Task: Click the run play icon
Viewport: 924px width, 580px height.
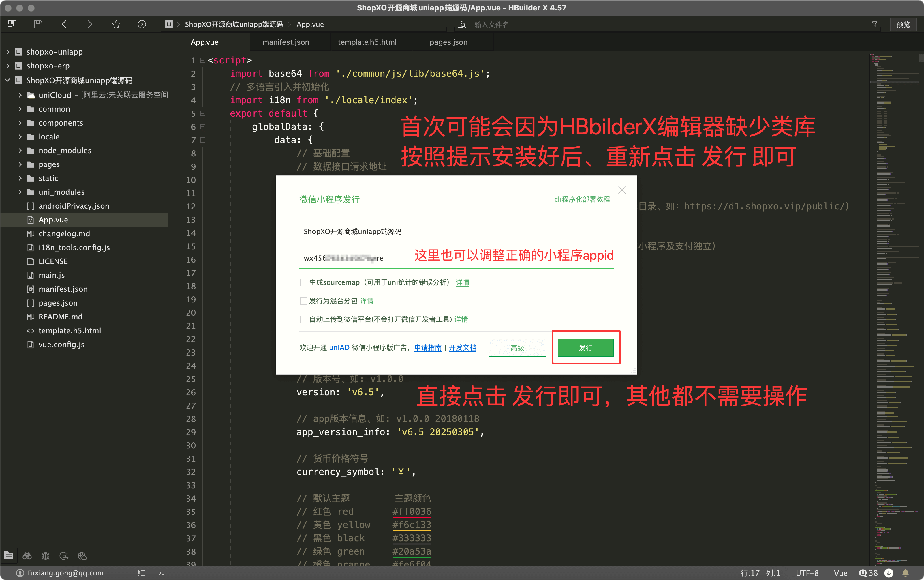Action: [142, 25]
